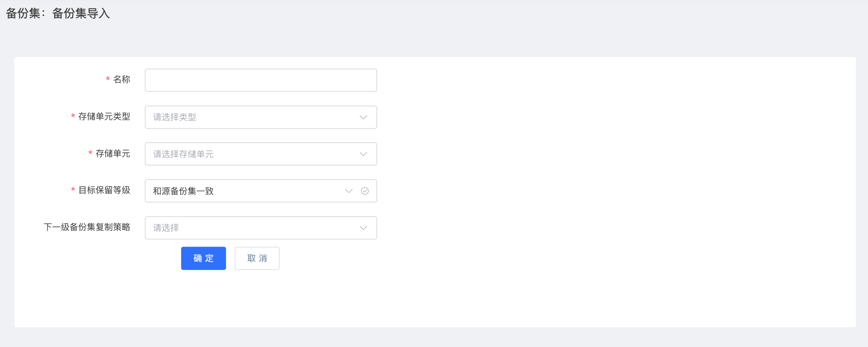Click the chevron arrow in 存储单元类型 dropdown
The height and width of the screenshot is (347, 868).
click(x=363, y=117)
